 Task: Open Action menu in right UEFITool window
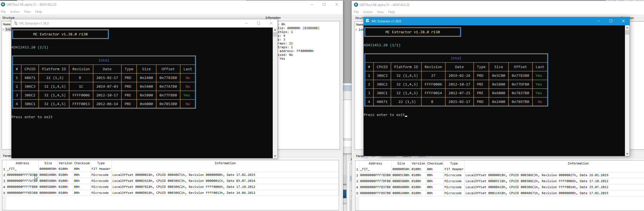click(x=368, y=12)
